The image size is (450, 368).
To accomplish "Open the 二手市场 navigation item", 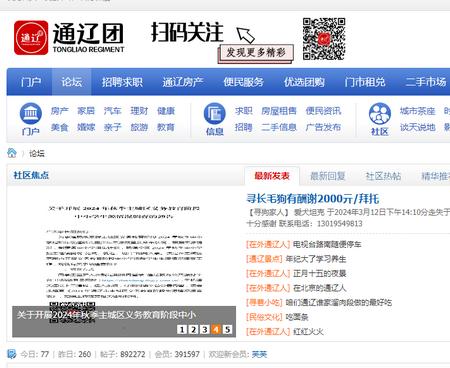I will tap(425, 82).
